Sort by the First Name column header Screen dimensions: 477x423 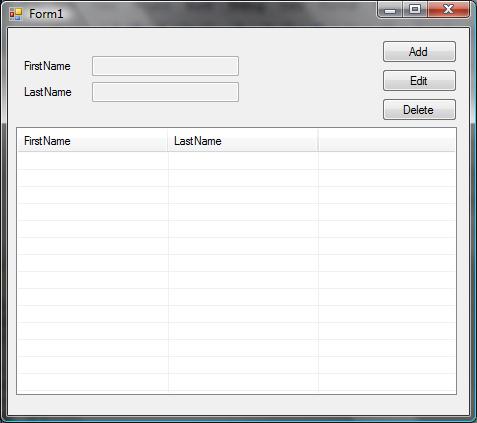(93, 141)
